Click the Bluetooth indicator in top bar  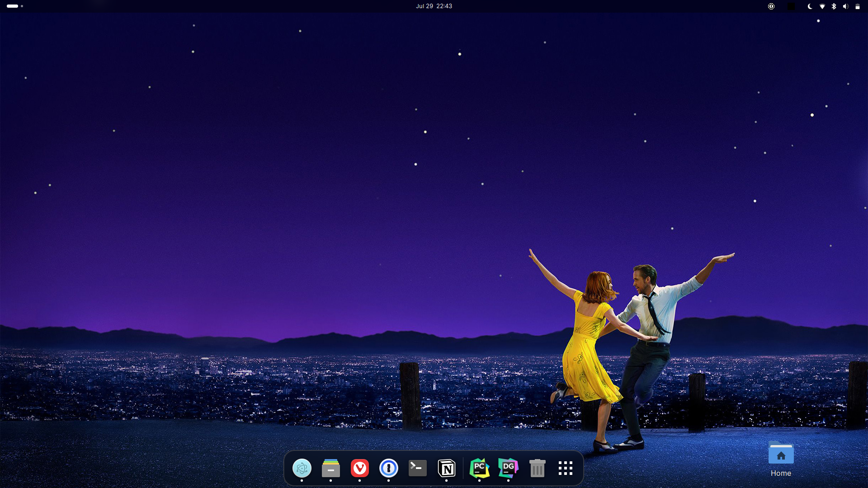tap(834, 6)
